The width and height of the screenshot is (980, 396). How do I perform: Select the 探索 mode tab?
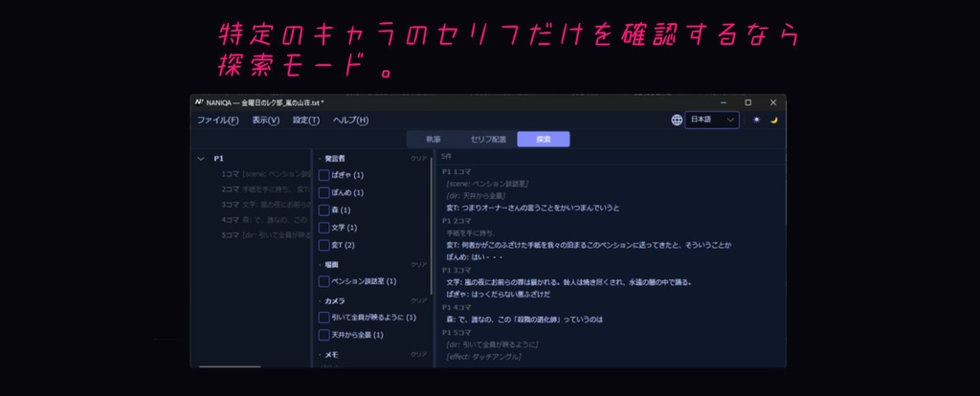(544, 140)
